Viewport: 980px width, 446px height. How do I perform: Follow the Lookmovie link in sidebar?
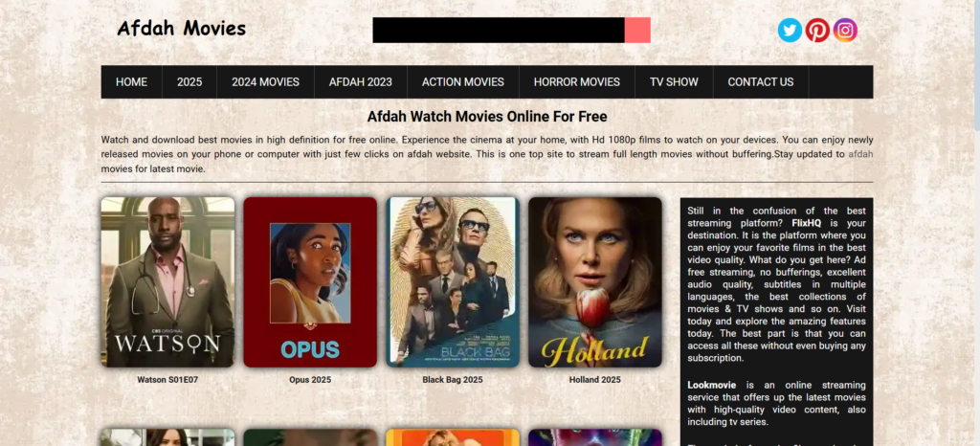(x=711, y=385)
